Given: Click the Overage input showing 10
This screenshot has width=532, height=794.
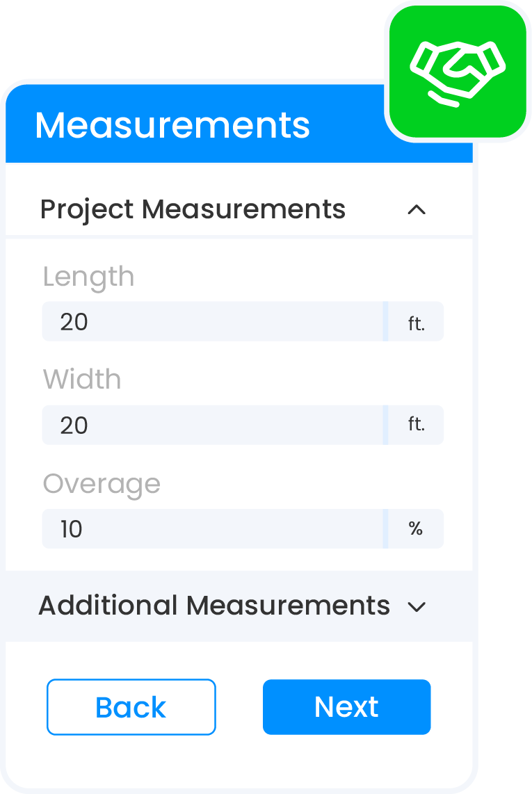Looking at the screenshot, I should 209,528.
